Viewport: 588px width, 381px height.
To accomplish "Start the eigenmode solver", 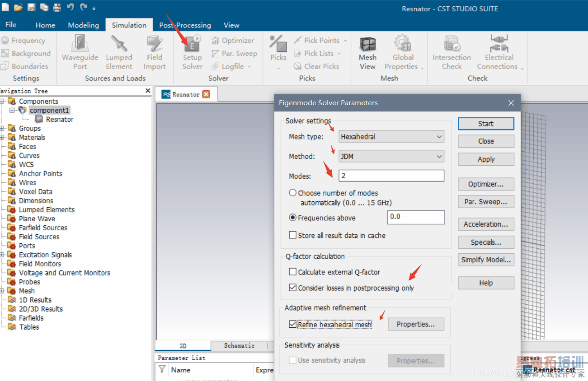I will coord(486,124).
